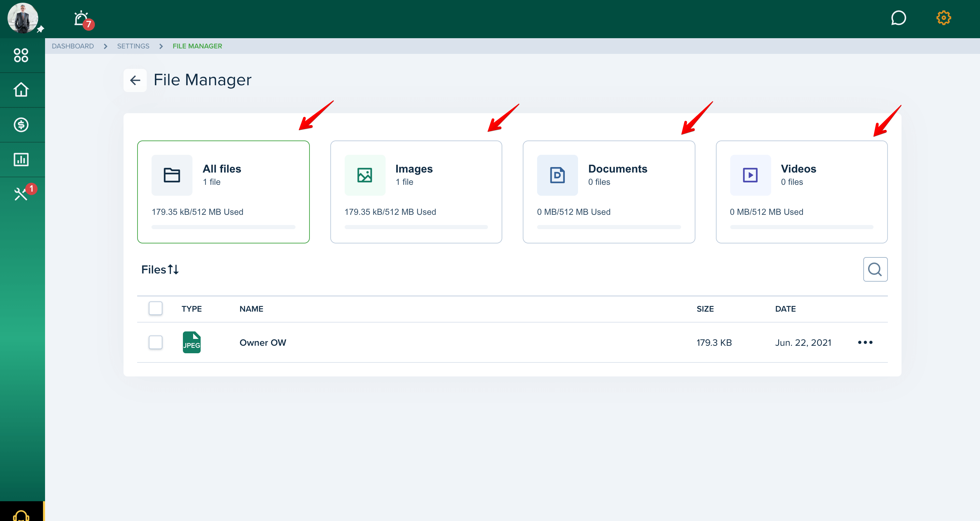This screenshot has width=980, height=521.
Task: Click the Images storage usage bar
Action: (x=416, y=227)
